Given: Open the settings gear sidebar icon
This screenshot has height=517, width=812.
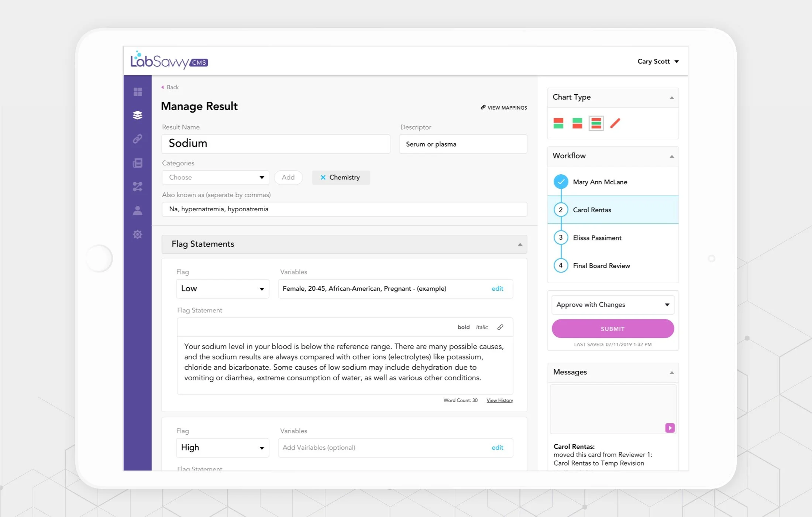Looking at the screenshot, I should pyautogui.click(x=138, y=234).
